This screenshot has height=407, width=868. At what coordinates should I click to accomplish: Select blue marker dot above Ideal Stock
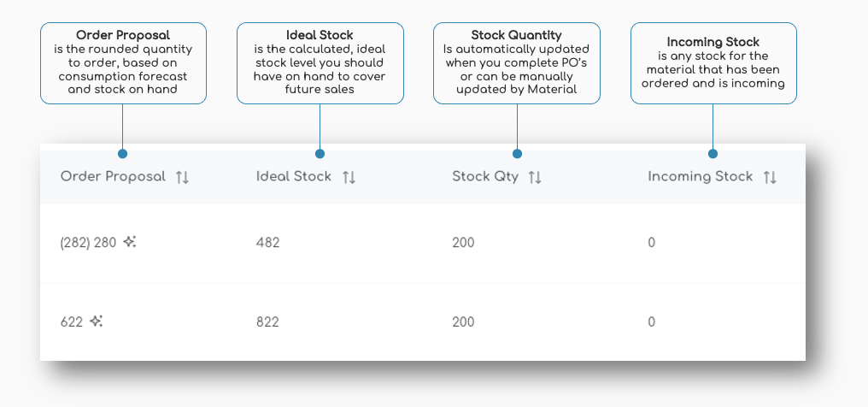click(x=320, y=154)
